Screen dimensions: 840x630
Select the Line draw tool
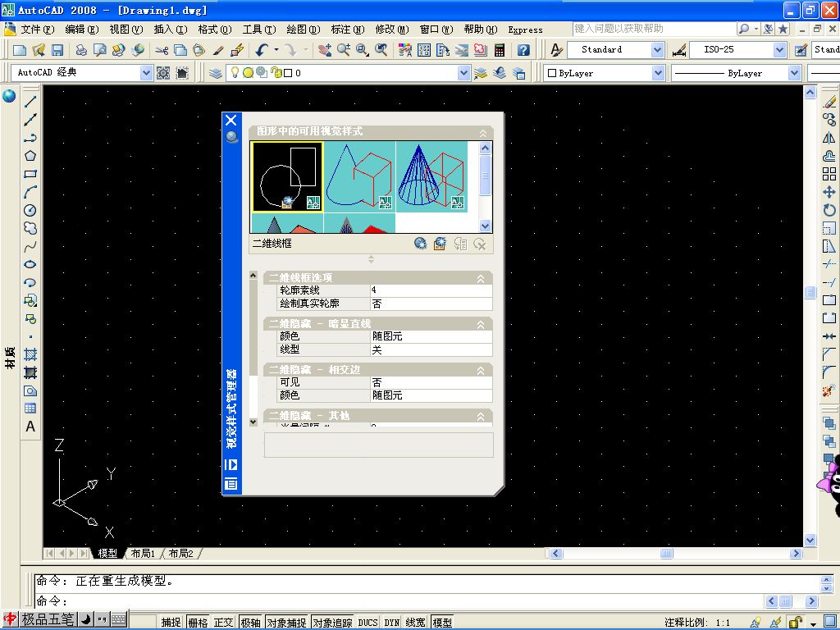click(x=30, y=101)
